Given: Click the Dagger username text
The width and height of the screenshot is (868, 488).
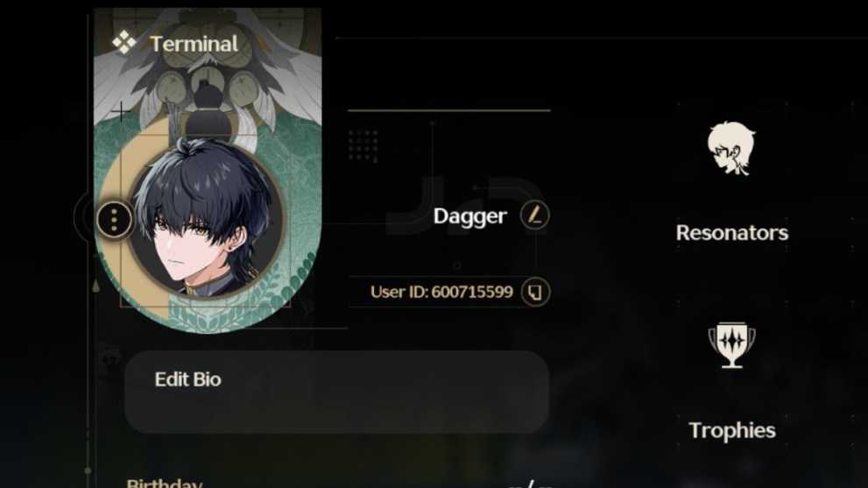Looking at the screenshot, I should click(x=469, y=216).
